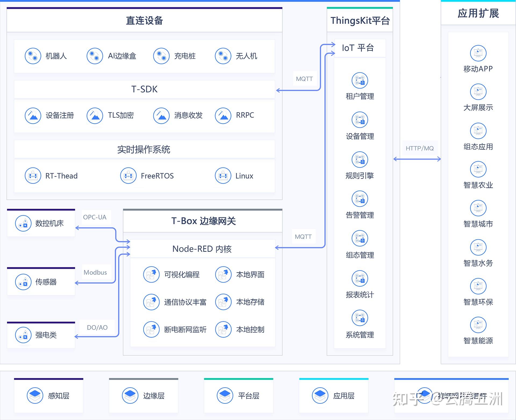Select the 规则引擎 icon in IoT platform
The height and width of the screenshot is (420, 516).
360,160
